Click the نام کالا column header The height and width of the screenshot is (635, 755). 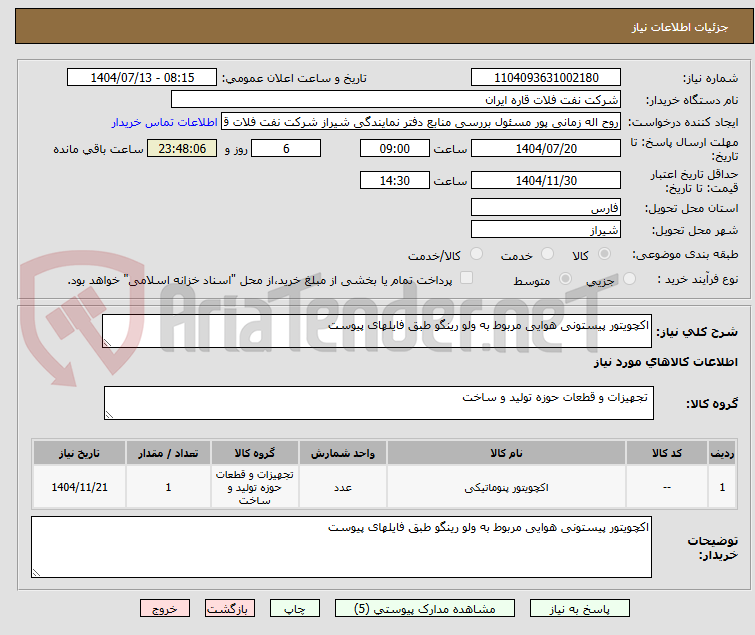[506, 453]
